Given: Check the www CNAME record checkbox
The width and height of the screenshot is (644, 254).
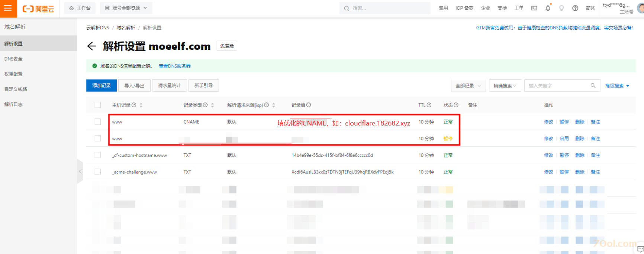Looking at the screenshot, I should (x=98, y=121).
